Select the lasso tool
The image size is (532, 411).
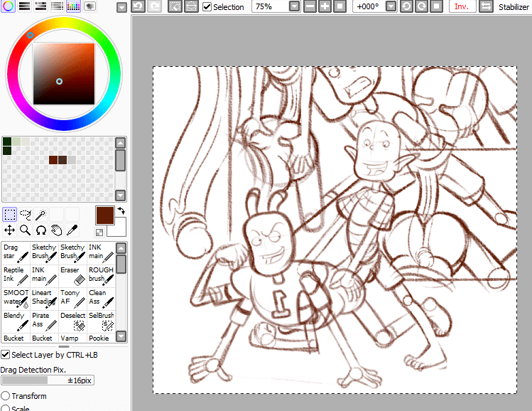point(26,215)
